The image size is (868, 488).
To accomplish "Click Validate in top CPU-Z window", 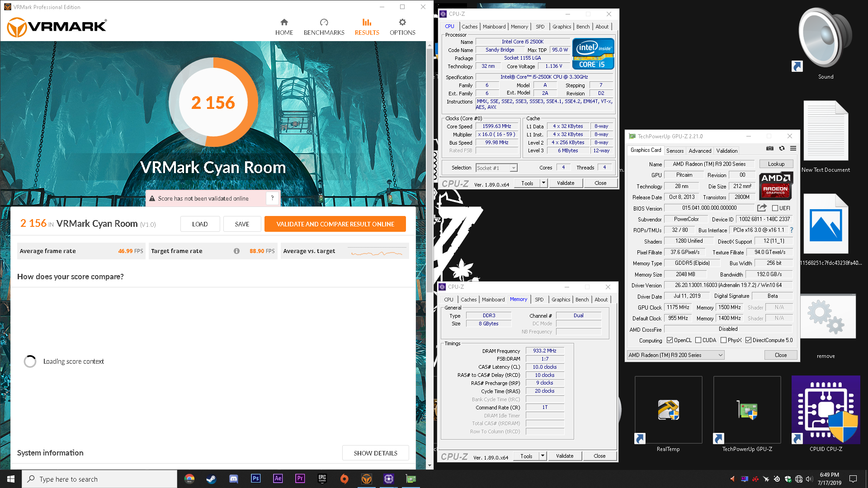I will click(x=566, y=183).
